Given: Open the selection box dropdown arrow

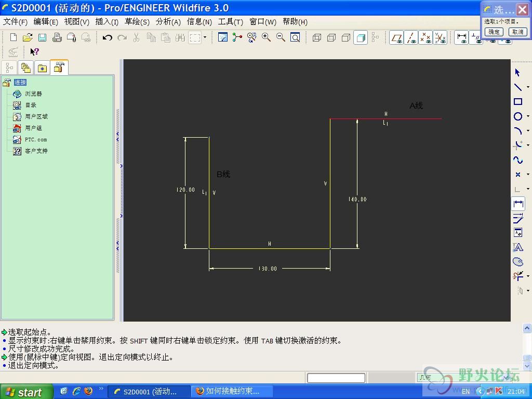Looking at the screenshot, I should point(205,37).
